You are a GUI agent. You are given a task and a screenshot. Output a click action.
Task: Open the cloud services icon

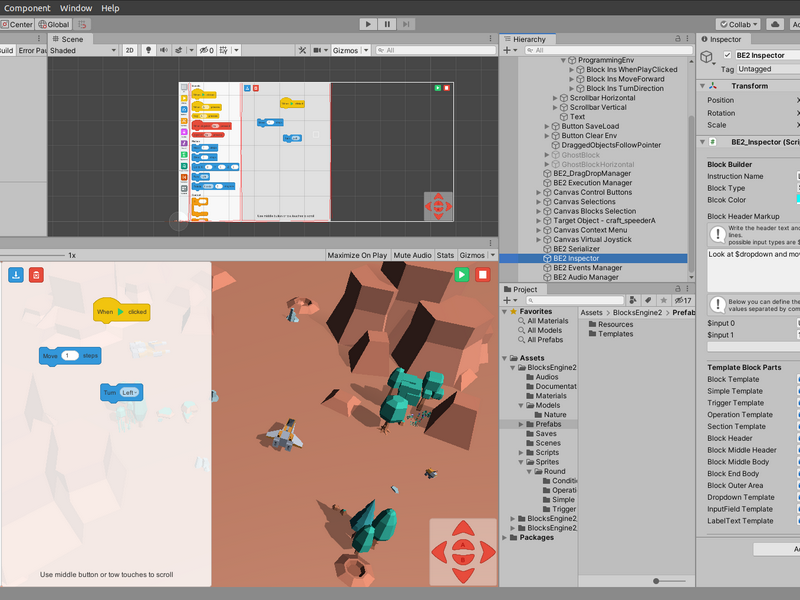coord(775,24)
